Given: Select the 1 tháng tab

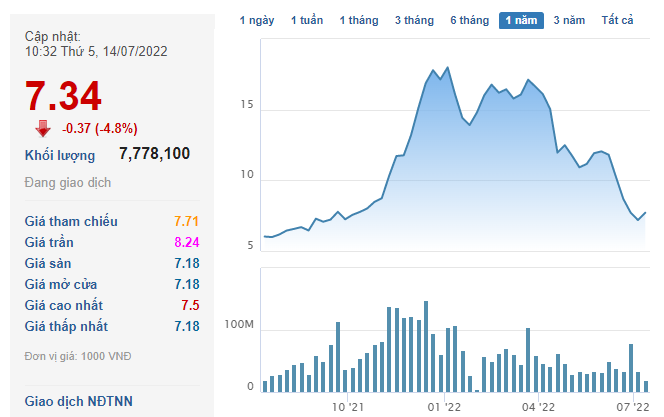Looking at the screenshot, I should point(359,20).
